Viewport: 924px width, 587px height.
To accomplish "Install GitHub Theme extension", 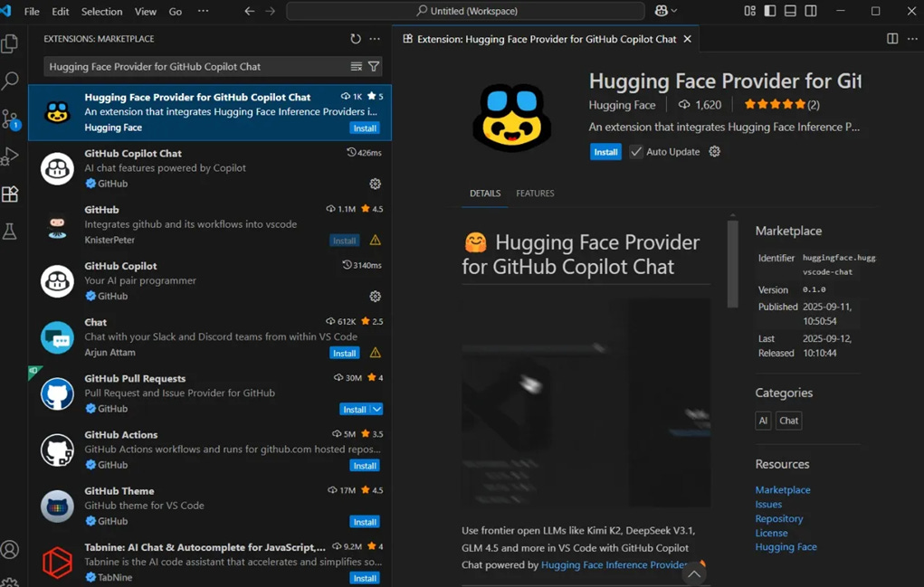I will pos(365,522).
